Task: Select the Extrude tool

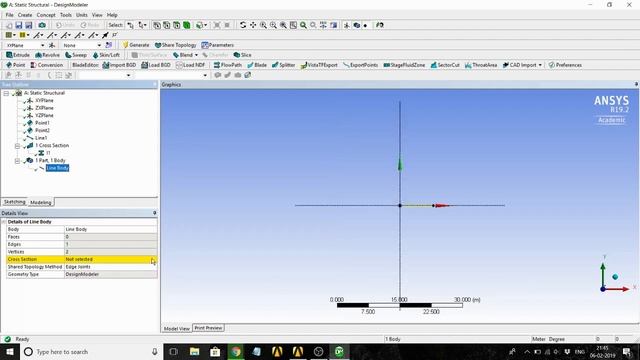Action: coord(18,55)
